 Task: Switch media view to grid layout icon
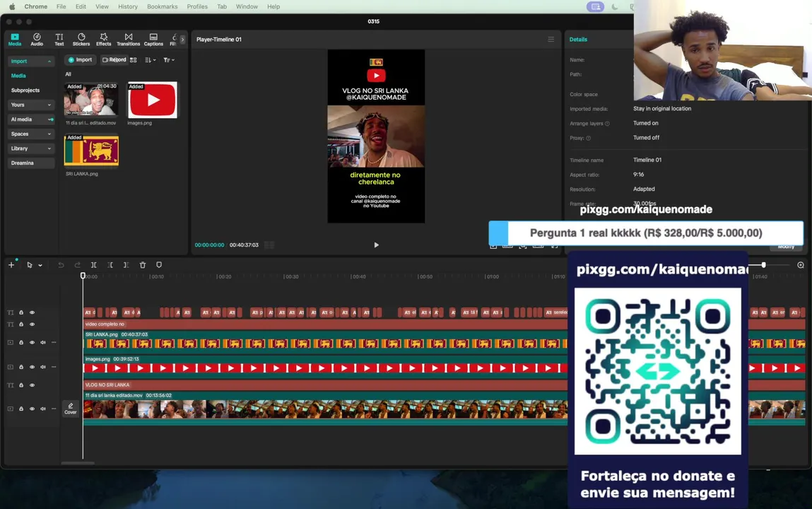[x=133, y=60]
